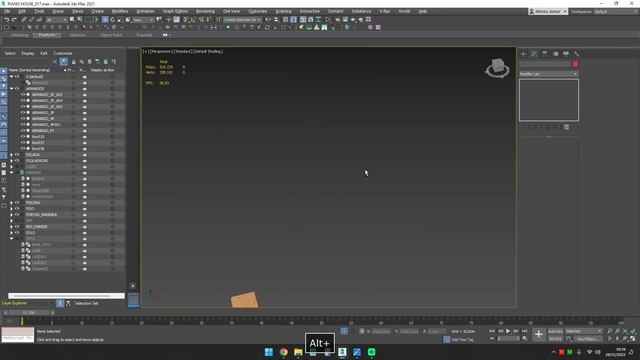This screenshot has width=640, height=360.
Task: Play the animation
Action: (508, 331)
